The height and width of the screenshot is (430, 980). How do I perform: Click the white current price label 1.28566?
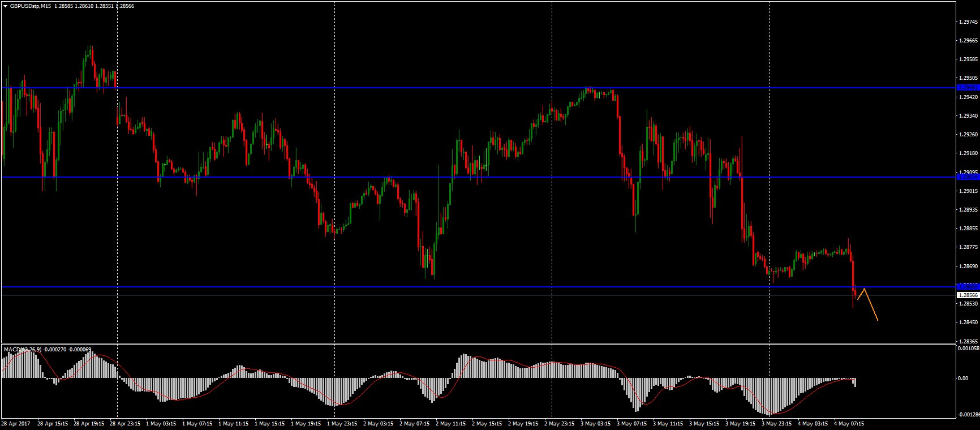click(967, 295)
